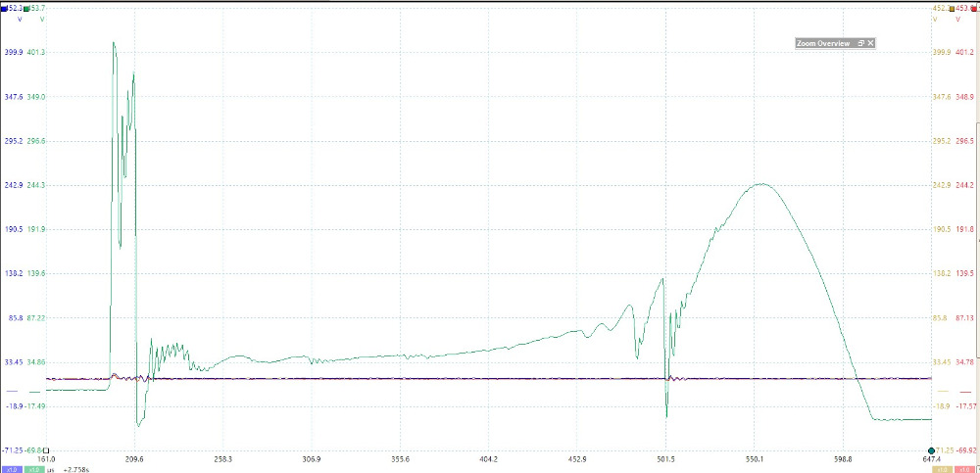The image size is (980, 473).
Task: Click the teal circular ruler handle at bottom-right
Action: [933, 449]
